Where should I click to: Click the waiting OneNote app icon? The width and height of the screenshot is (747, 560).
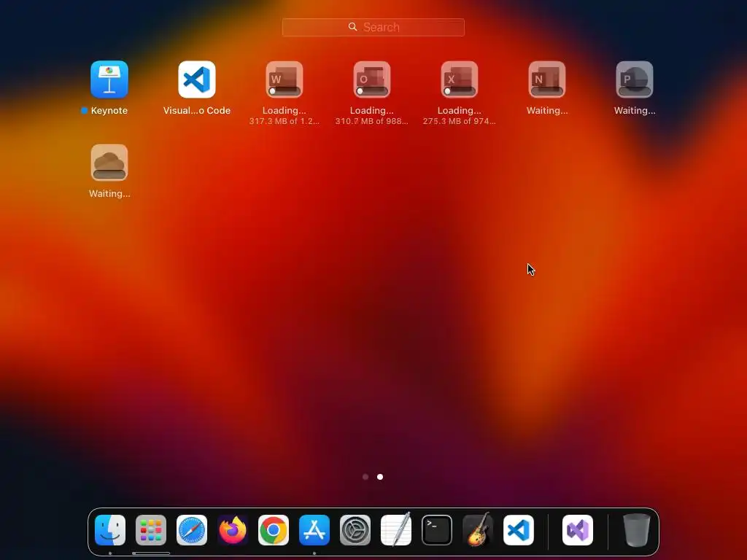coord(547,79)
